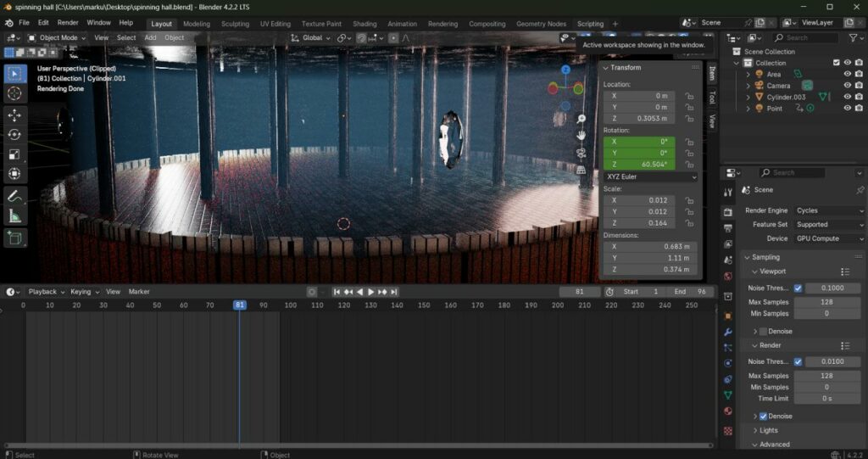Adjust Rotation Z 60.504 field
868x459 pixels.
(639, 165)
